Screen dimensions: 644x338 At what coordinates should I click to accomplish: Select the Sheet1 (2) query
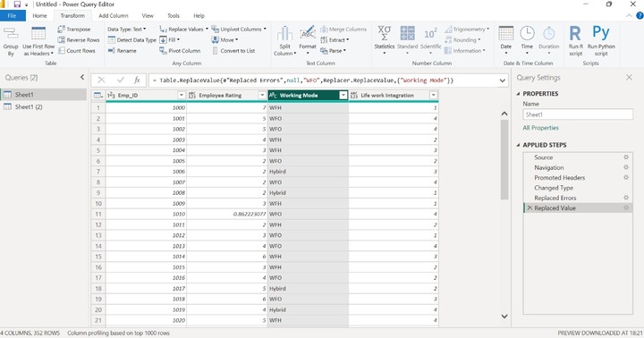[x=44, y=106]
